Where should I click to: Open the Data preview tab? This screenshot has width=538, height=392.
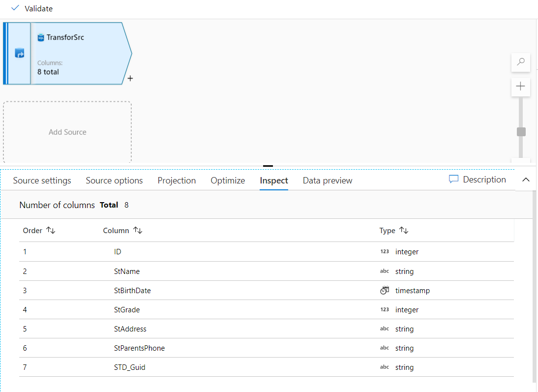click(328, 181)
